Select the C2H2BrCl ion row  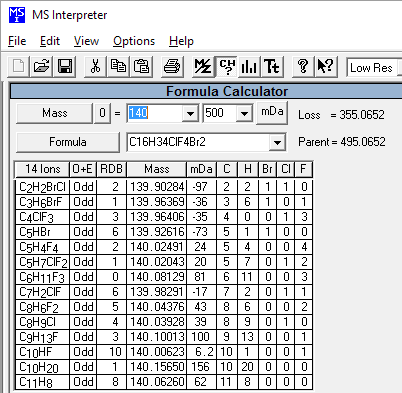click(x=164, y=187)
